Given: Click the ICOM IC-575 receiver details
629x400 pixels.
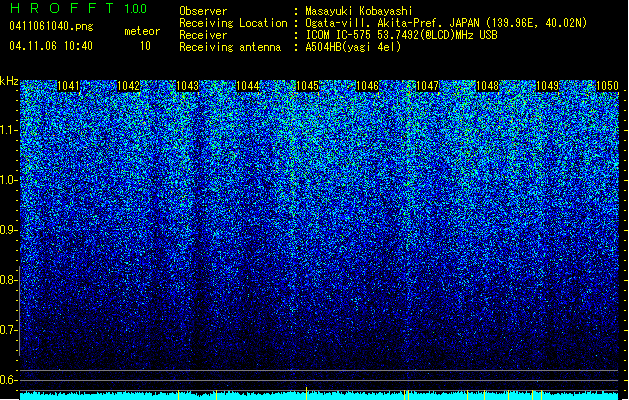Looking at the screenshot, I should 401,35.
